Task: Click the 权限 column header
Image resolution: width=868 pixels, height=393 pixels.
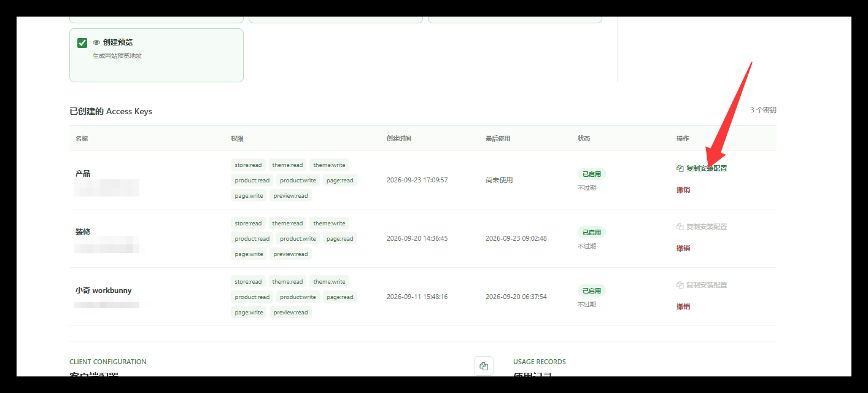Action: point(238,138)
